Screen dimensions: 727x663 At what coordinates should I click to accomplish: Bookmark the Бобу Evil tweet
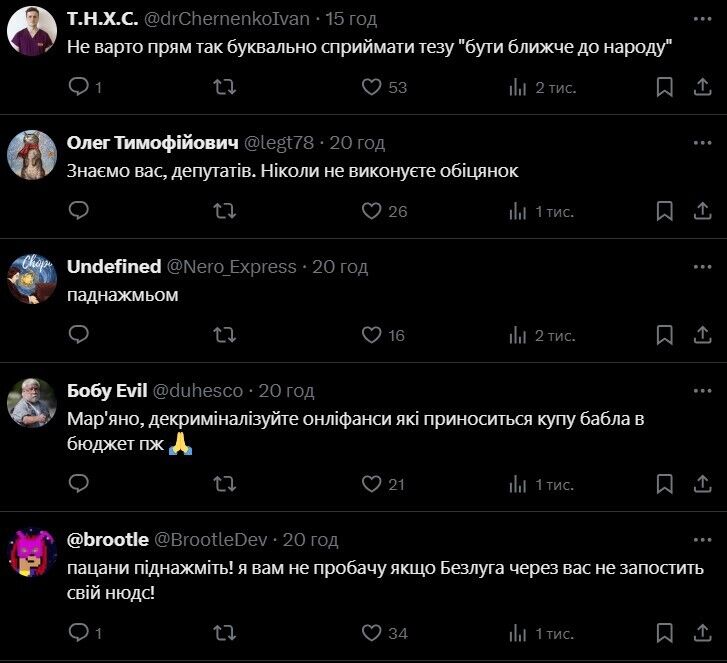click(664, 484)
